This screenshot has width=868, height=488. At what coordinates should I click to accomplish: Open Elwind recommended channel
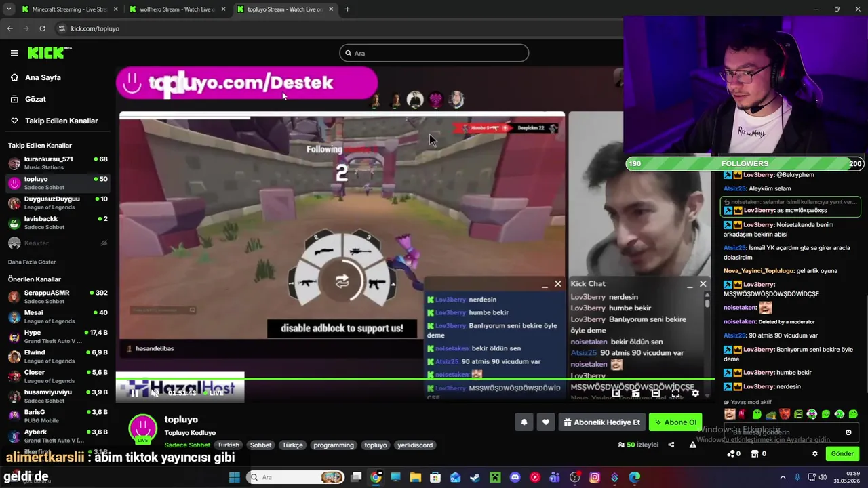click(58, 356)
